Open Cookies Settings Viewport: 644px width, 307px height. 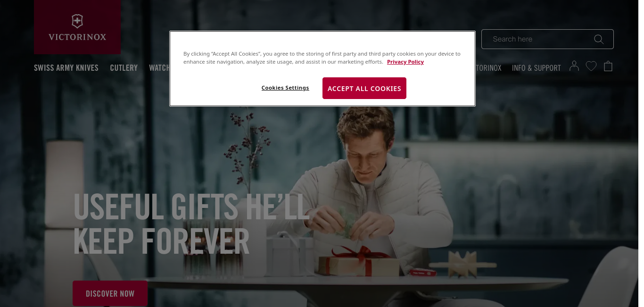285,88
